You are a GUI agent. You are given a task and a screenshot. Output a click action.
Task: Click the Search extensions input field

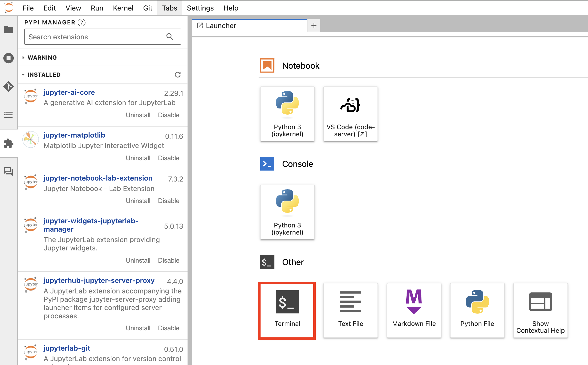[x=95, y=37]
